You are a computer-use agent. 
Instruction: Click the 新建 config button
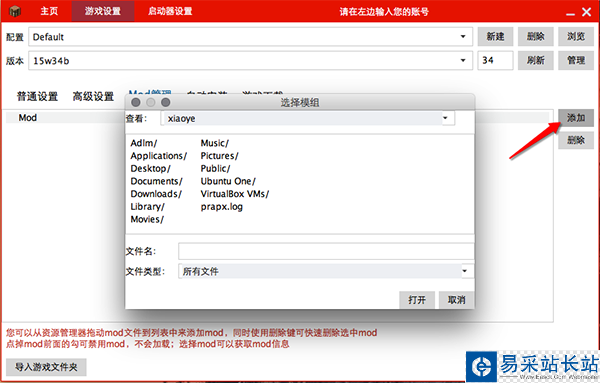495,37
